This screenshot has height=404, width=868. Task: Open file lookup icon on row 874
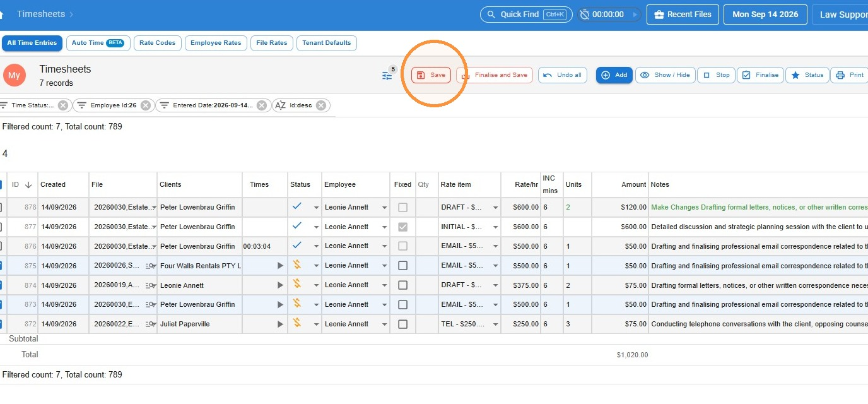pyautogui.click(x=149, y=285)
